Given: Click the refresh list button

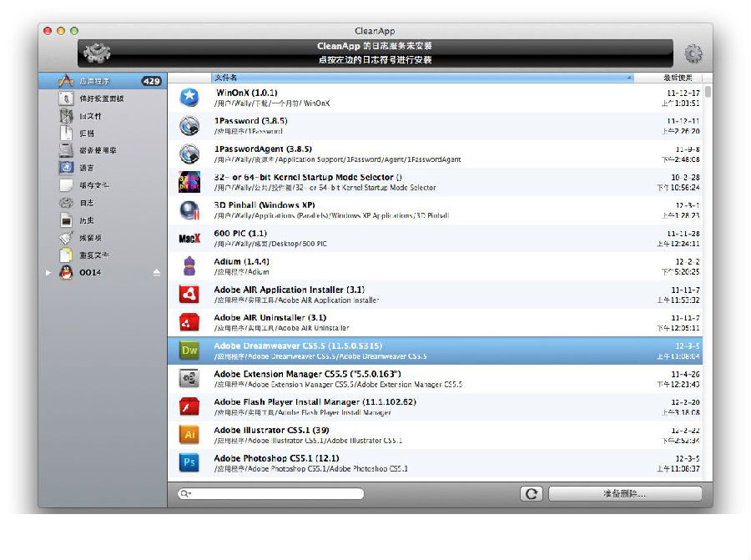Looking at the screenshot, I should tap(531, 494).
